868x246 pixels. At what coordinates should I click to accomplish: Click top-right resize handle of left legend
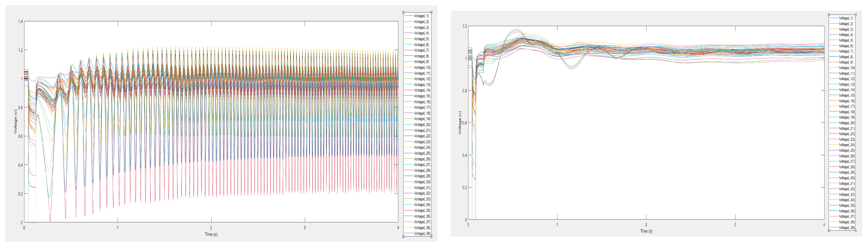(x=431, y=12)
